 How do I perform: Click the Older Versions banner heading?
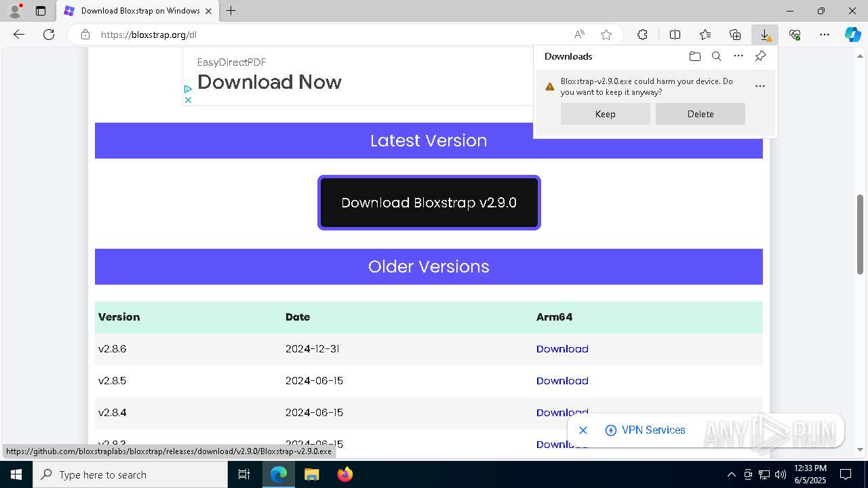429,266
